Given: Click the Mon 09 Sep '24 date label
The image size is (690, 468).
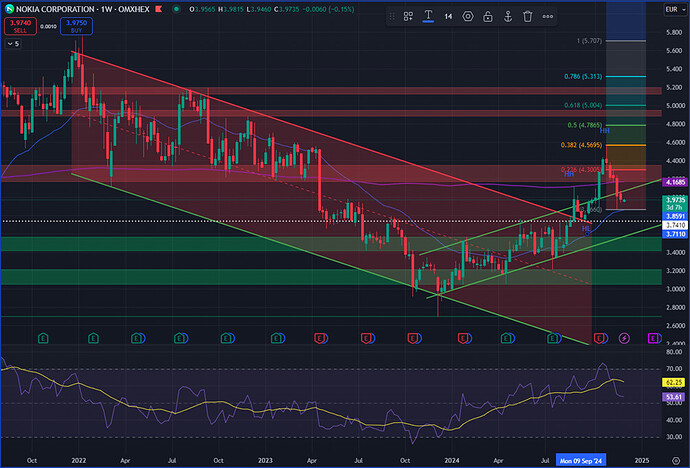Looking at the screenshot, I should point(581,461).
